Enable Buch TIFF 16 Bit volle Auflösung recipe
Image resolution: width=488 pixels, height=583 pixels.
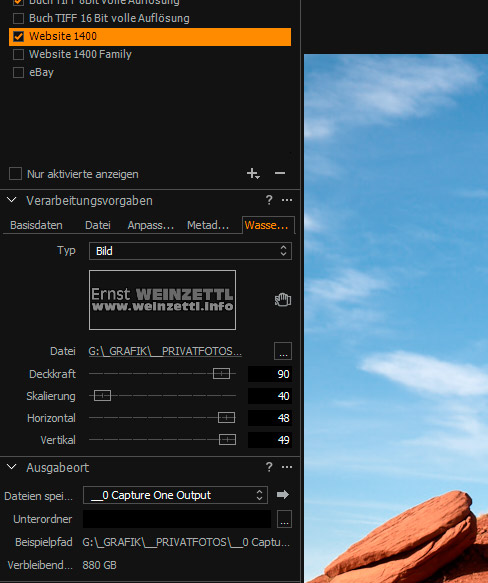(x=18, y=18)
